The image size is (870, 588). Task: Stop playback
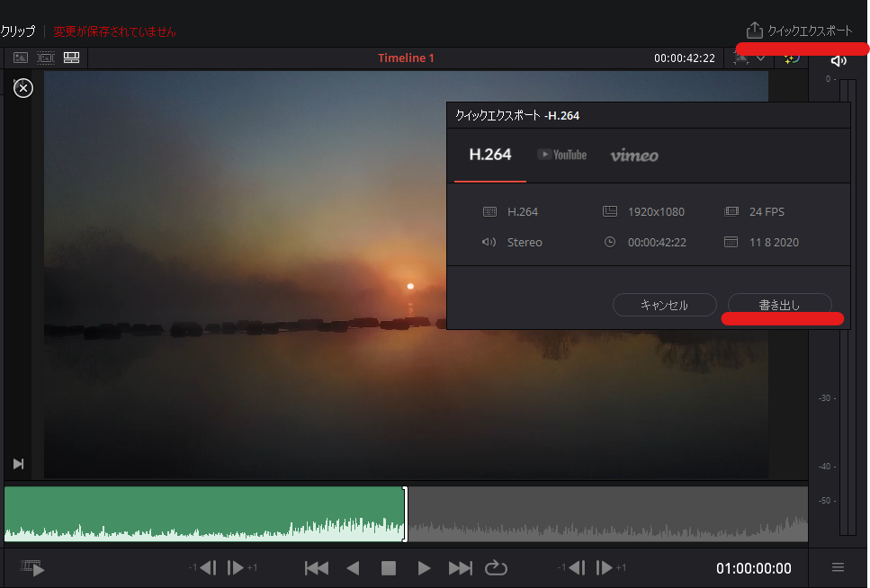389,568
